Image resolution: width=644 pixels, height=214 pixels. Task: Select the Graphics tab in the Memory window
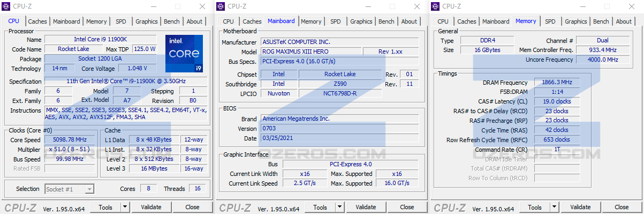576,21
